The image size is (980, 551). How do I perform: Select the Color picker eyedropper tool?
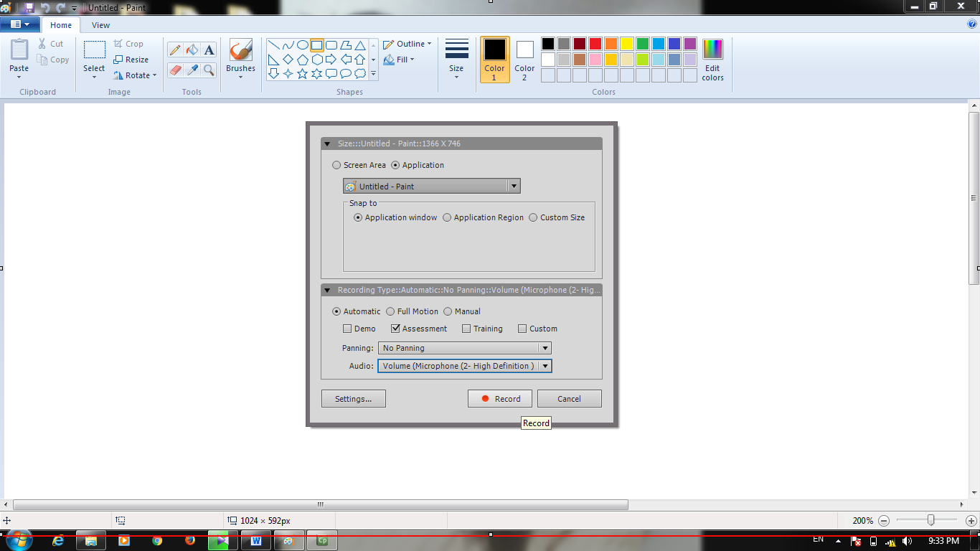tap(192, 70)
